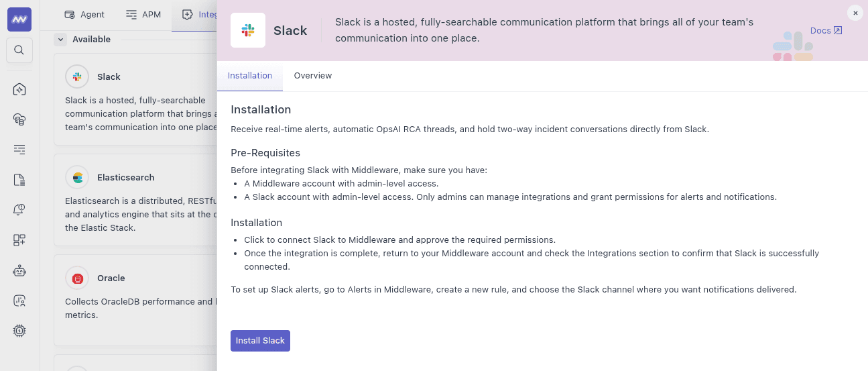Collapse the Available section chevron
The width and height of the screenshot is (868, 371).
pos(60,40)
